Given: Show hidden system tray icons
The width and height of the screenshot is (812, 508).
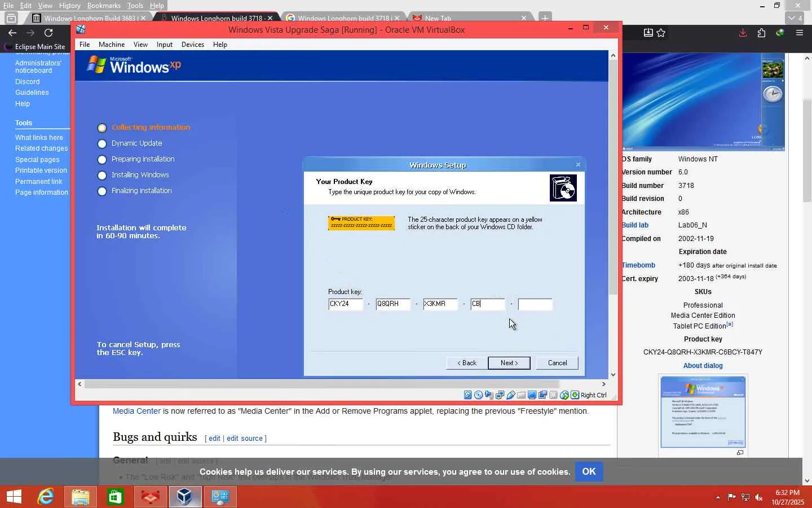Looking at the screenshot, I should [x=718, y=497].
